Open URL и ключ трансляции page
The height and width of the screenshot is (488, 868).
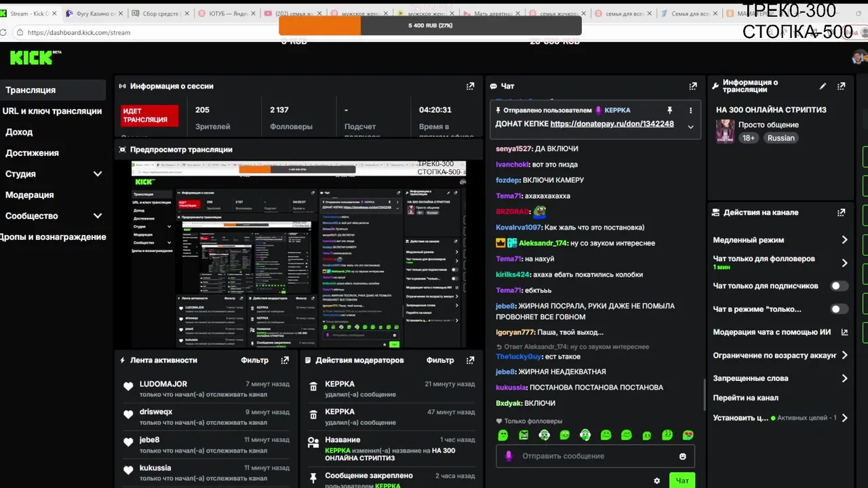click(x=53, y=110)
